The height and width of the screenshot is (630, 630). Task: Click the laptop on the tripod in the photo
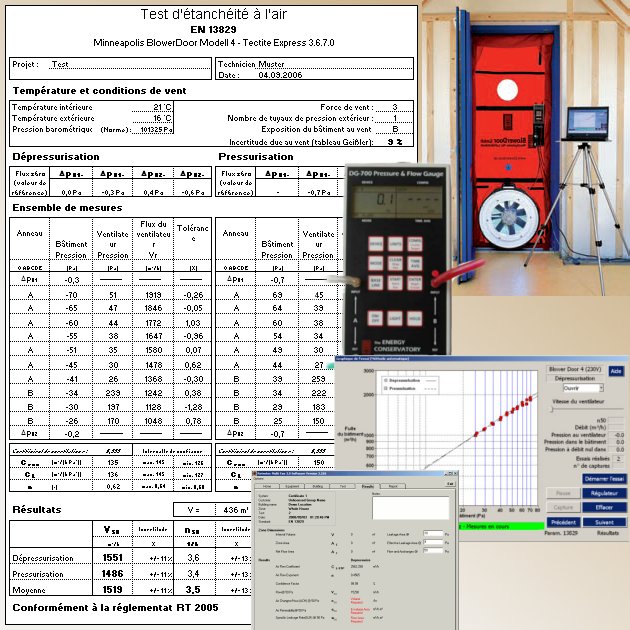point(586,123)
